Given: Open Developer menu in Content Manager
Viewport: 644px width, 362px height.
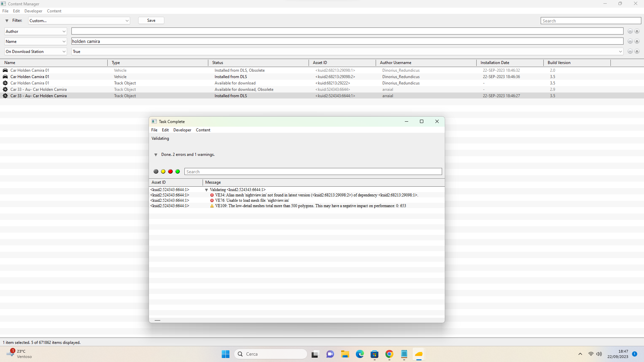Looking at the screenshot, I should [33, 11].
